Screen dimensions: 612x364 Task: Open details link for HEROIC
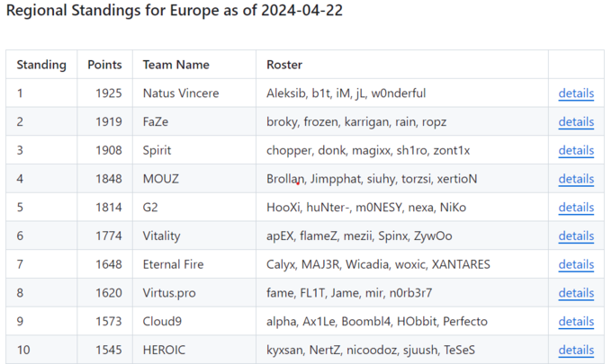(576, 351)
